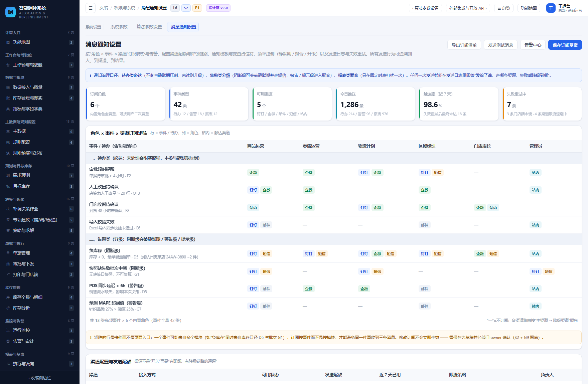Image resolution: width=588 pixels, height=384 pixels.
Task: Click the 测 icon beside 需求预测
Action: 8,176
